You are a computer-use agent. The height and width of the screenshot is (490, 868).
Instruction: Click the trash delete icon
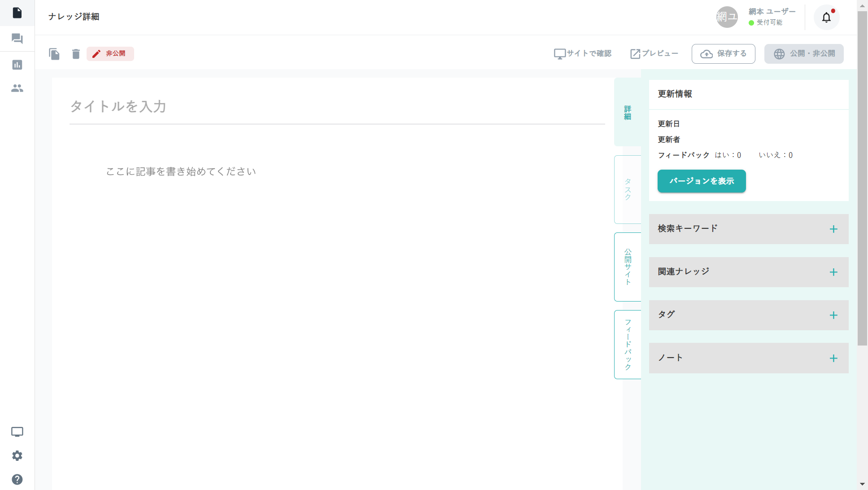pos(76,54)
